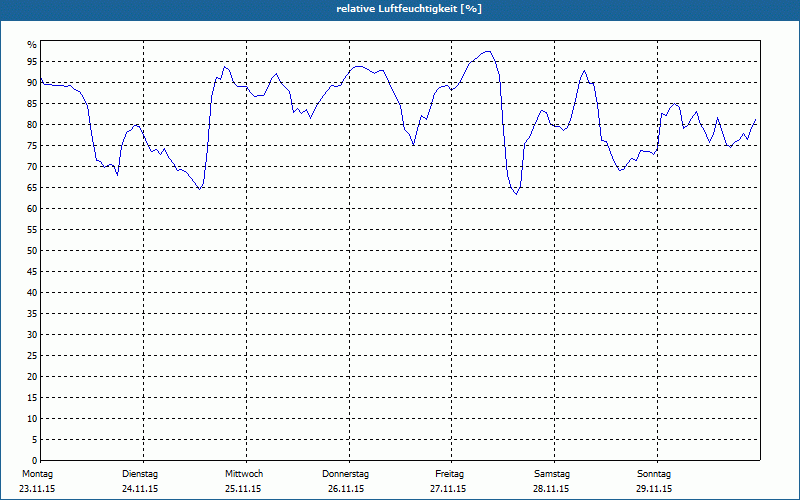Click the date '25.11.15'

pos(243,489)
